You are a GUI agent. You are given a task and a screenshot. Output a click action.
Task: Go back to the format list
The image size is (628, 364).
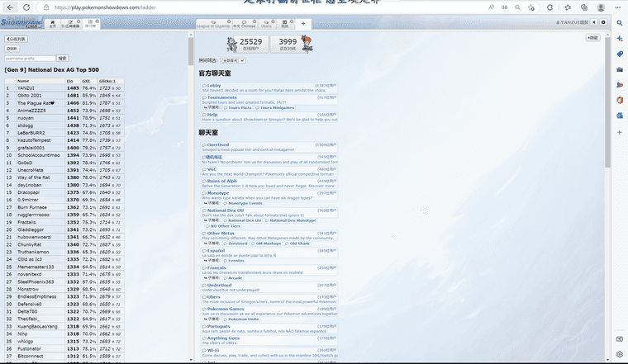pyautogui.click(x=16, y=39)
